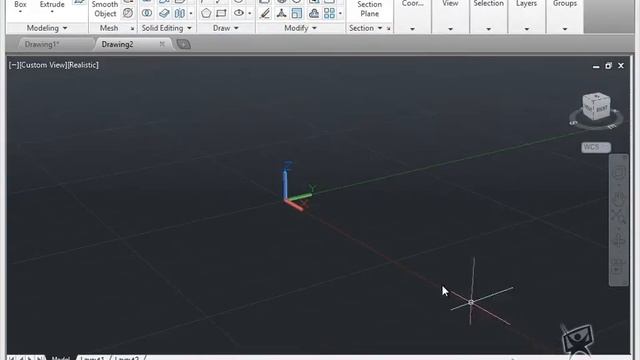Open the Box tool dropdown arrow
The height and width of the screenshot is (360, 640).
coord(20,12)
